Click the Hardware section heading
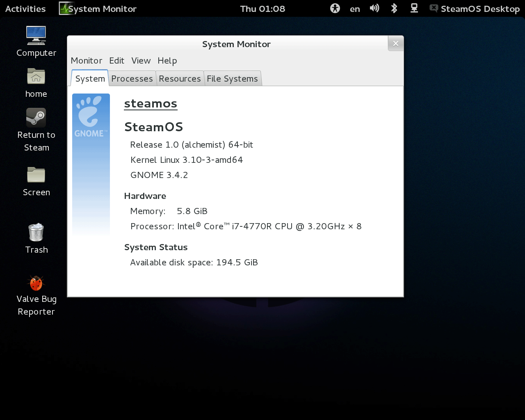Image resolution: width=525 pixels, height=420 pixels. [x=145, y=196]
